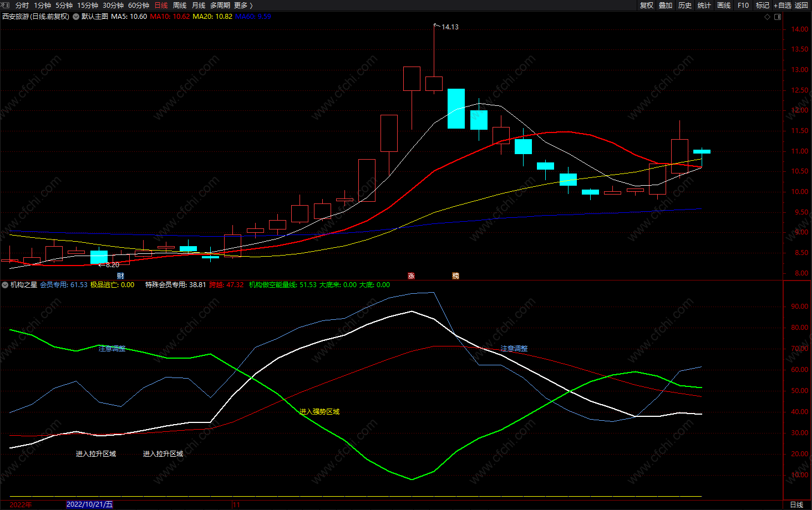Click the 复权 adjustment button
Image resolution: width=812 pixels, height=510 pixels.
[647, 5]
